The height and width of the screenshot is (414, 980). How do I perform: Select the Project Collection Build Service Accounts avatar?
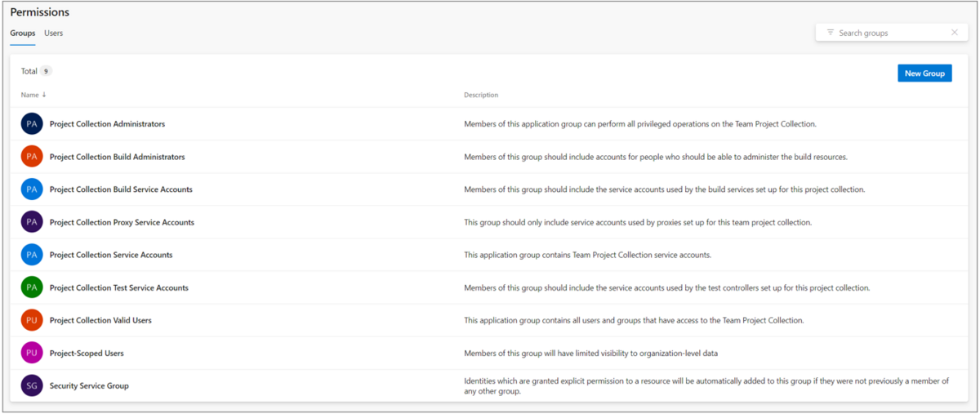click(32, 189)
